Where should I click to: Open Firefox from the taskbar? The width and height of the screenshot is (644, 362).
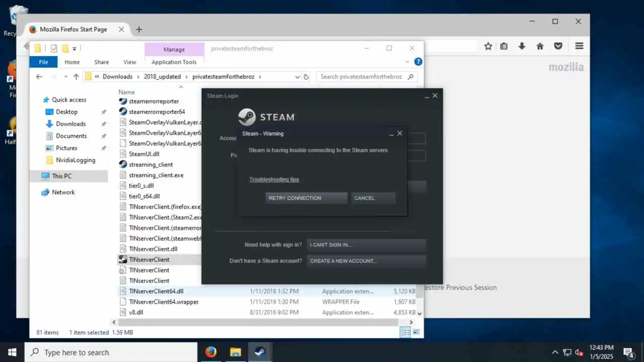click(211, 352)
